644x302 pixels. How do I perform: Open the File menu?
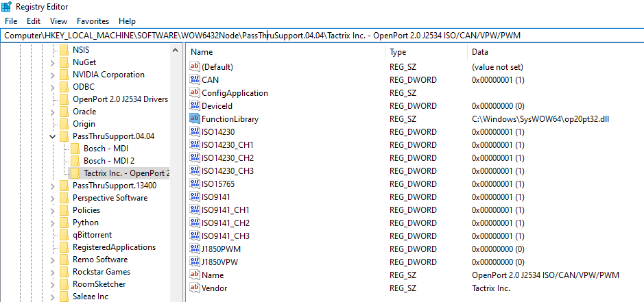coord(11,21)
